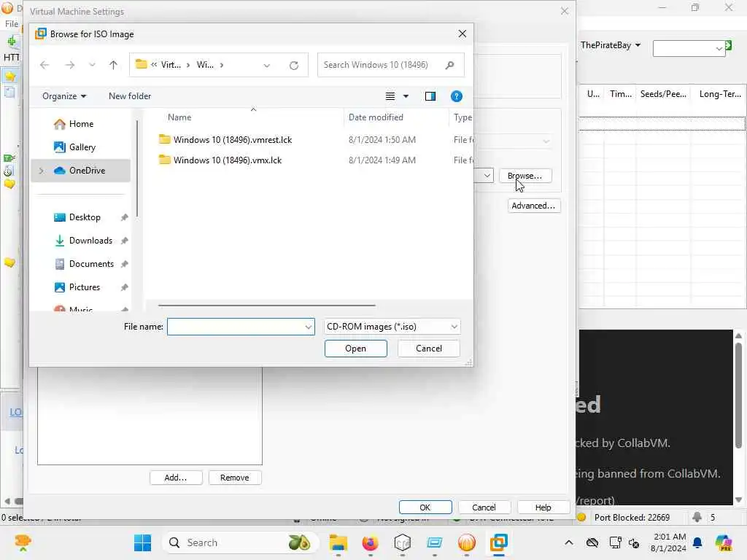Screen dimensions: 747x560
Task: Expand the OneDrive tree node
Action: 42,171
